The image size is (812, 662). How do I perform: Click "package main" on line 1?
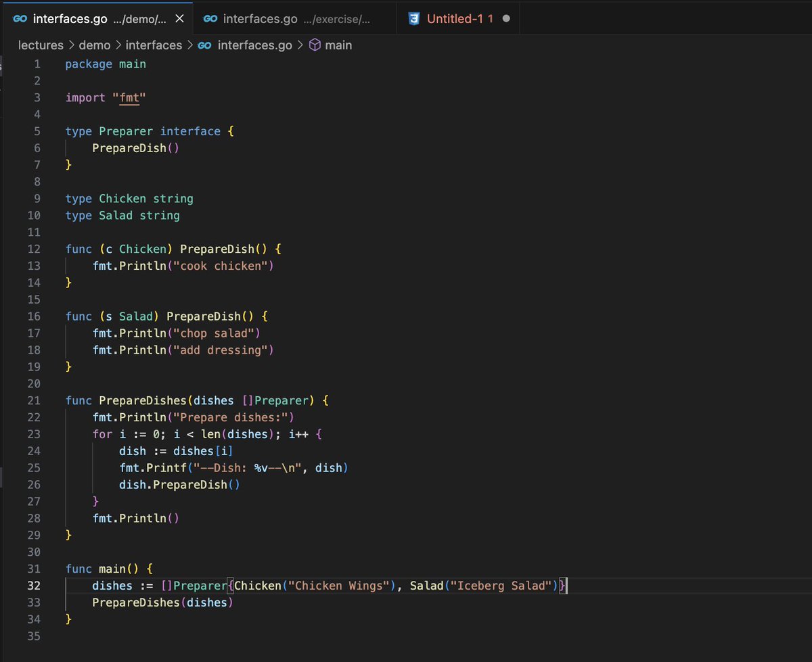pyautogui.click(x=106, y=64)
